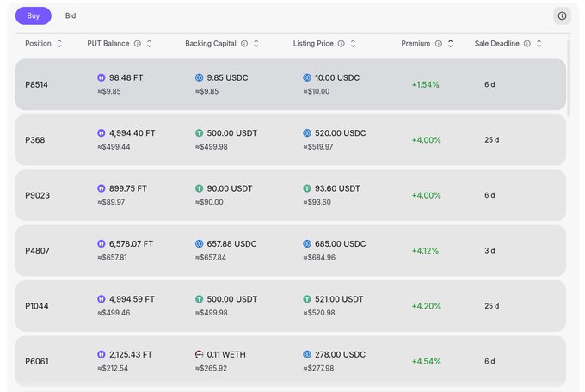585x392 pixels.
Task: Click the 25 d deadline in row P368
Action: tap(492, 140)
